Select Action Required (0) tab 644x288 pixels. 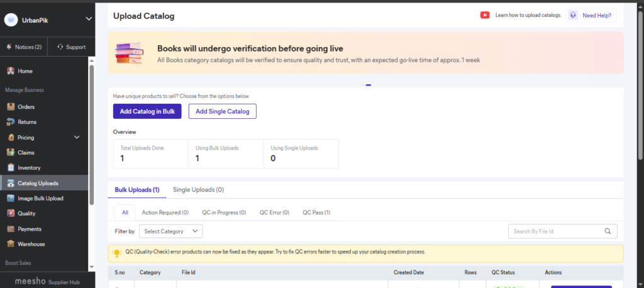[x=165, y=213]
